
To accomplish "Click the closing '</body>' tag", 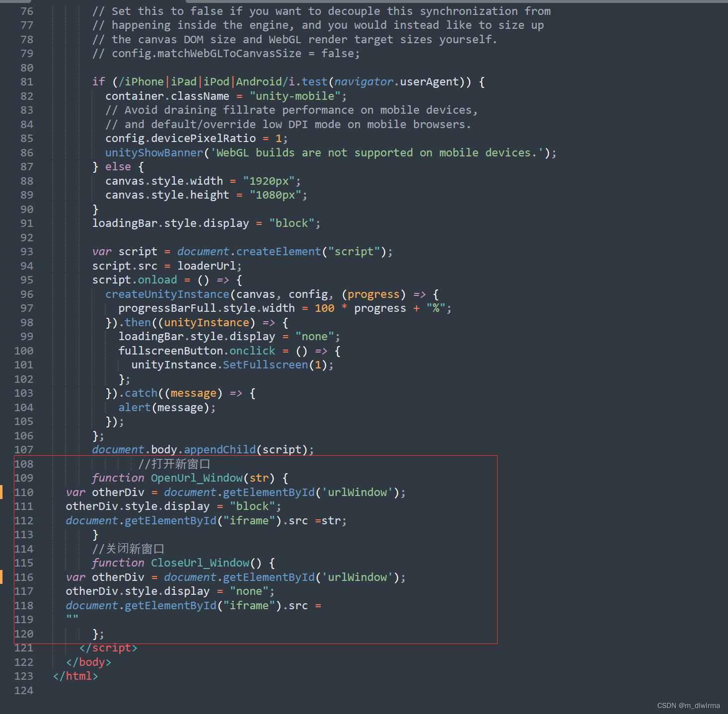I will (x=88, y=662).
